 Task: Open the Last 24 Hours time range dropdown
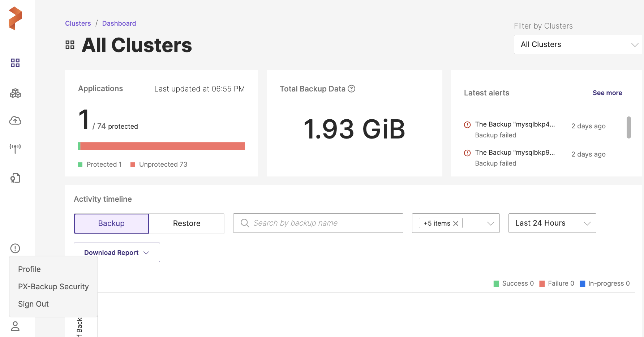[552, 223]
